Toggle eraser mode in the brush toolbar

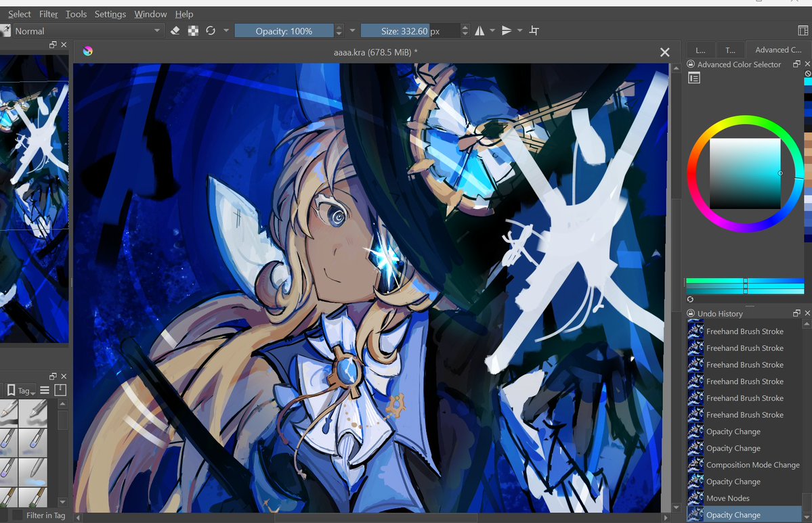tap(175, 31)
